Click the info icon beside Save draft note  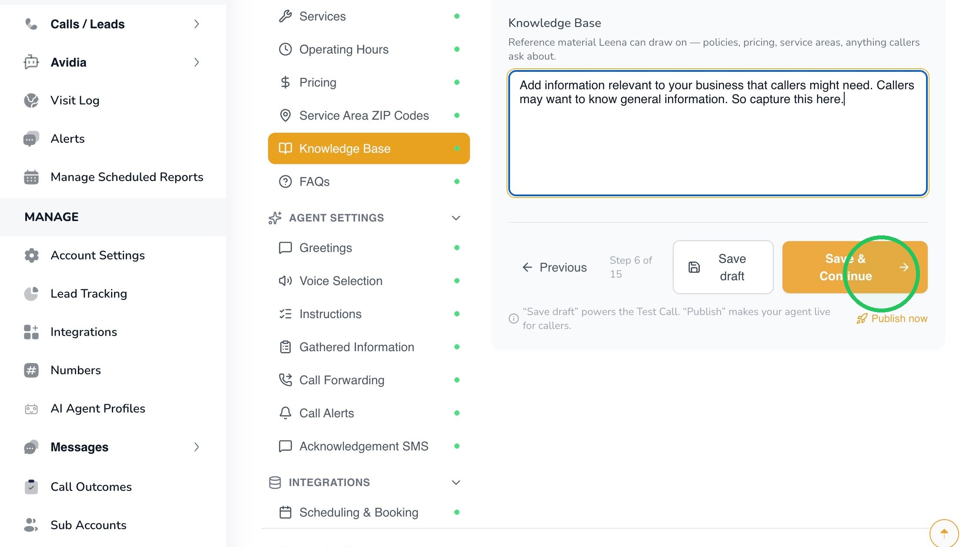pos(513,319)
